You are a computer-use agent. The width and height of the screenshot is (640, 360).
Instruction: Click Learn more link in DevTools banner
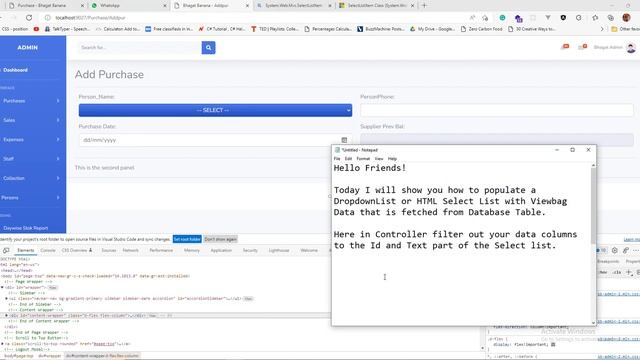point(632,240)
